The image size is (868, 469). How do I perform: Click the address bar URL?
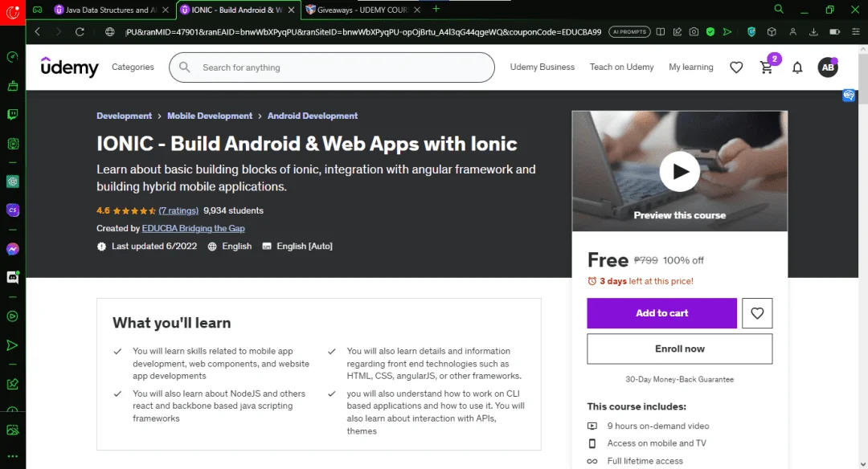pos(362,32)
